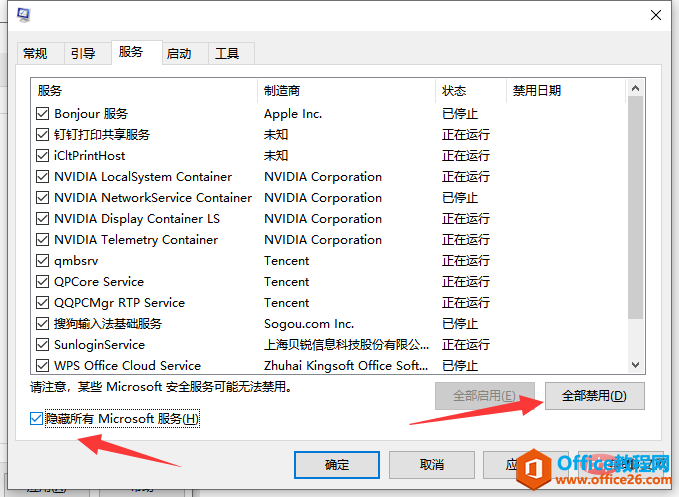Click the system configuration window icon
The width and height of the screenshot is (679, 497).
pos(24,15)
